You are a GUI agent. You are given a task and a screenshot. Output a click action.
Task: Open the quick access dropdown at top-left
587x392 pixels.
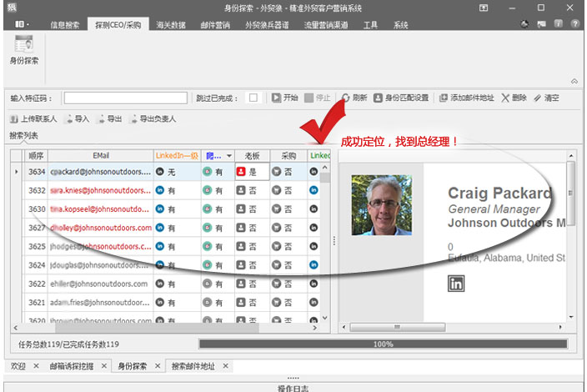pos(22,24)
